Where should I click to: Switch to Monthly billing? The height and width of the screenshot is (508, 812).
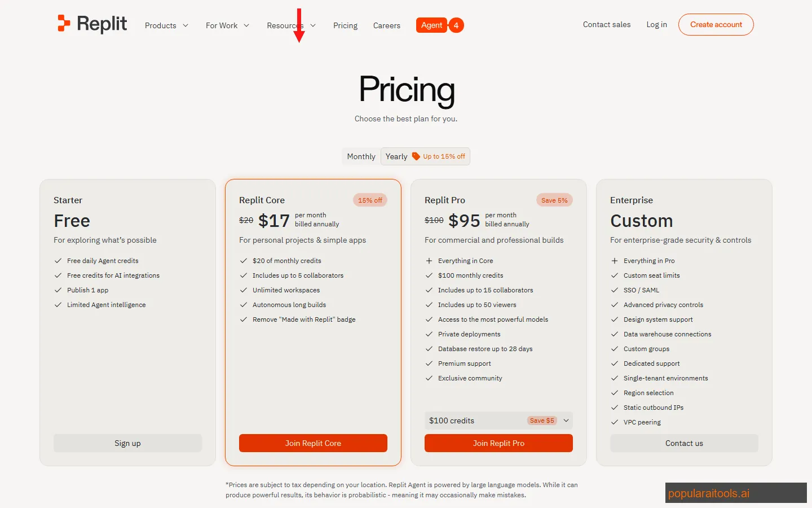(x=361, y=156)
